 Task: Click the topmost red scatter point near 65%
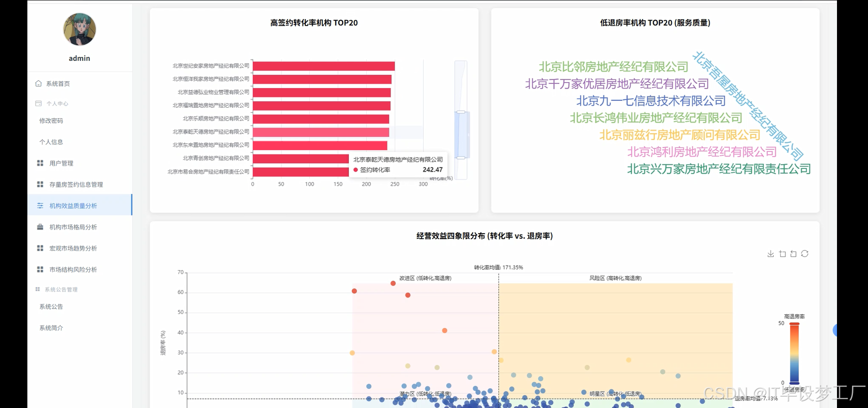(x=393, y=283)
